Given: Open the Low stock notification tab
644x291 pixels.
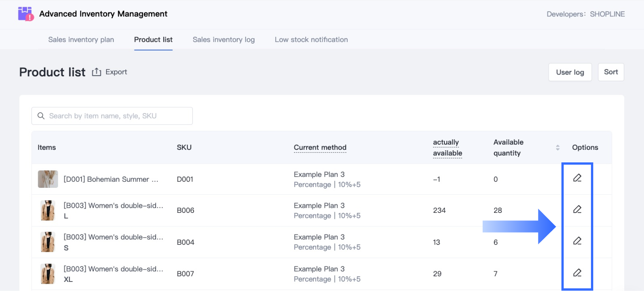Looking at the screenshot, I should 311,39.
